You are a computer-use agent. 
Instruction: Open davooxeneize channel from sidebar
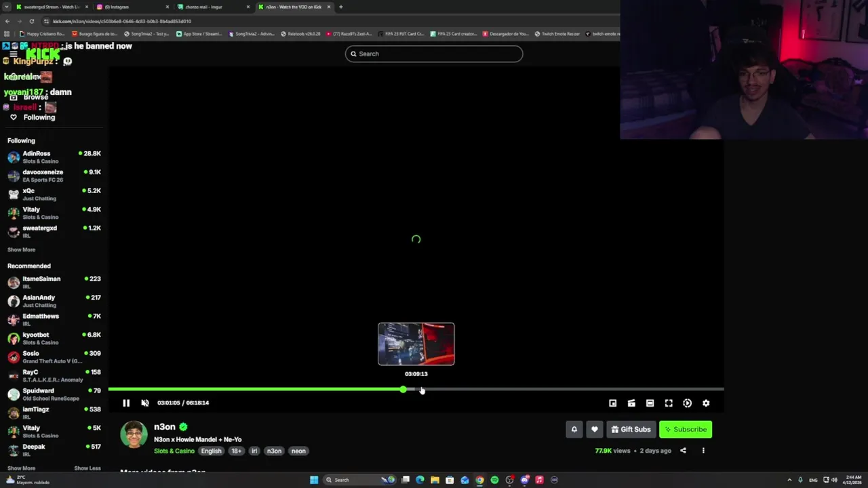point(54,176)
